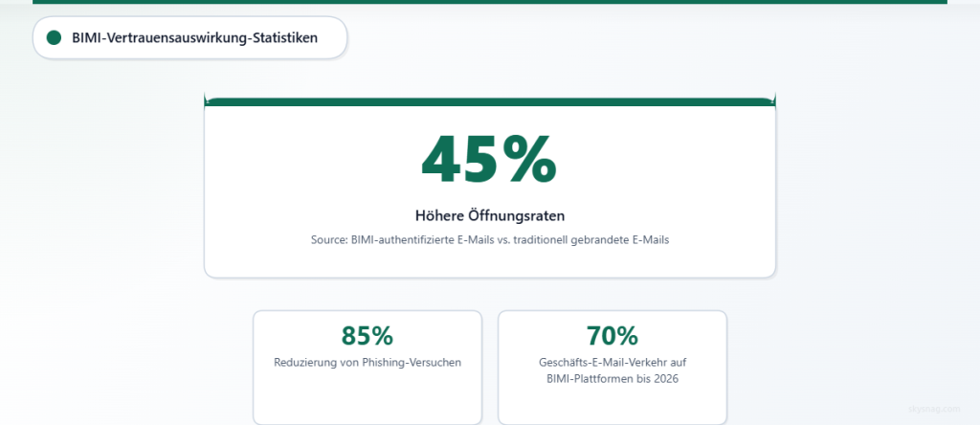Viewport: 980px width, 425px height.
Task: Click the green dot in the statistics badge
Action: click(x=54, y=38)
